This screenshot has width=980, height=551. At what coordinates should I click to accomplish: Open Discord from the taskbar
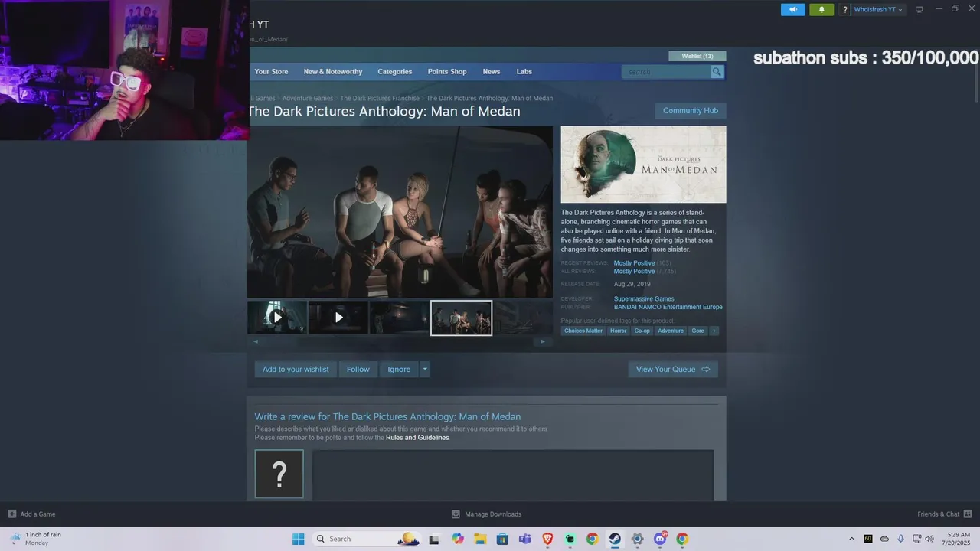pos(660,539)
